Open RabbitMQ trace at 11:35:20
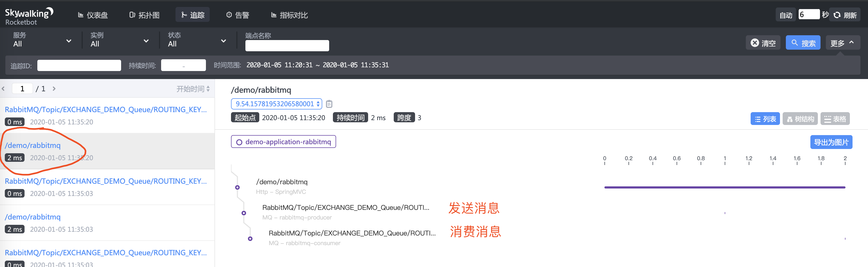Viewport: 868px width, 267px height. click(x=107, y=115)
